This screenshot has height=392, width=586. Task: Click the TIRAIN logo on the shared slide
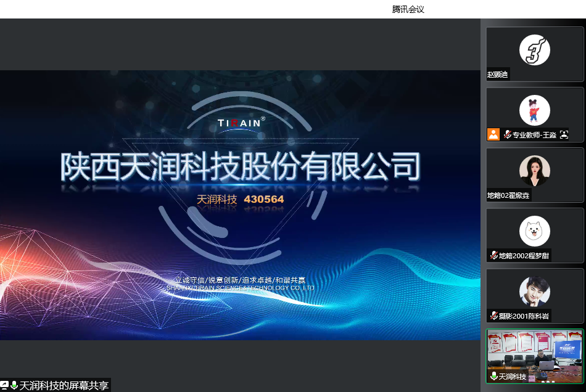tap(241, 123)
